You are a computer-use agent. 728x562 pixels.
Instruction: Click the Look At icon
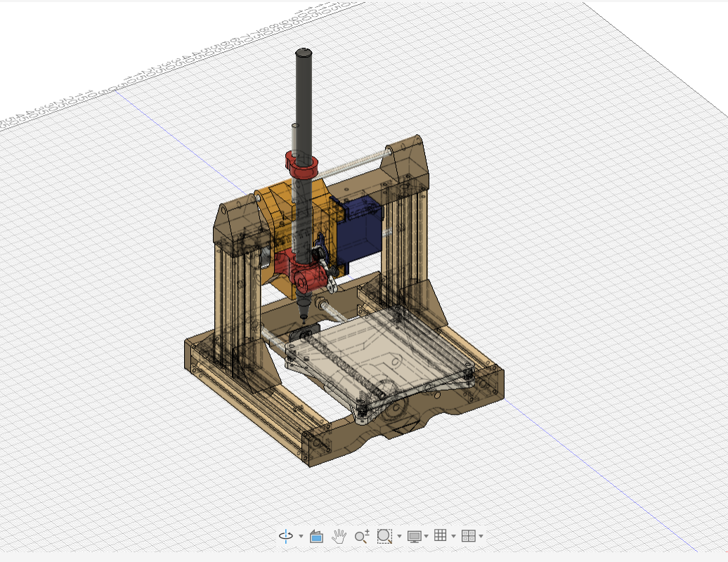click(x=317, y=536)
